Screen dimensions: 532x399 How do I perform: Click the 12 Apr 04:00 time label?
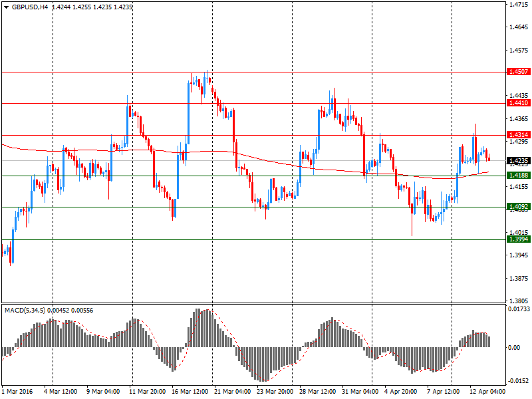tap(487, 392)
